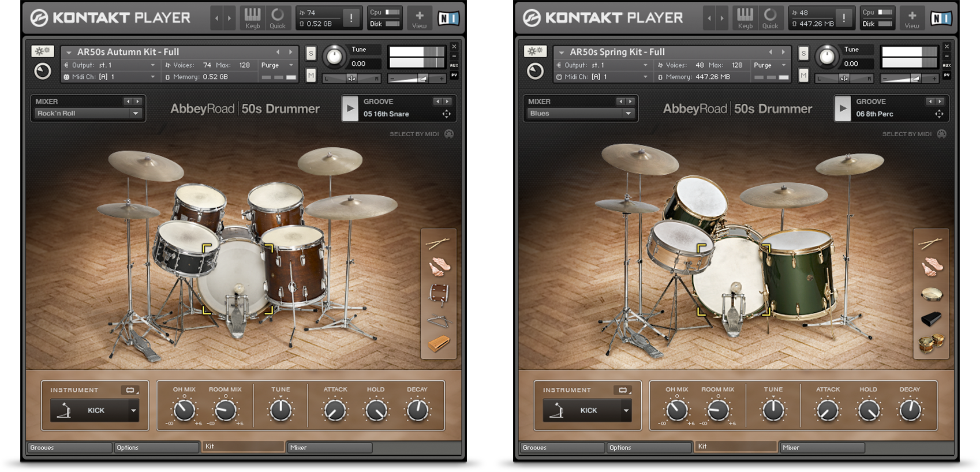The image size is (980, 472).
Task: Open the Keyb keyboard view in Autumn Kit window
Action: (x=252, y=18)
